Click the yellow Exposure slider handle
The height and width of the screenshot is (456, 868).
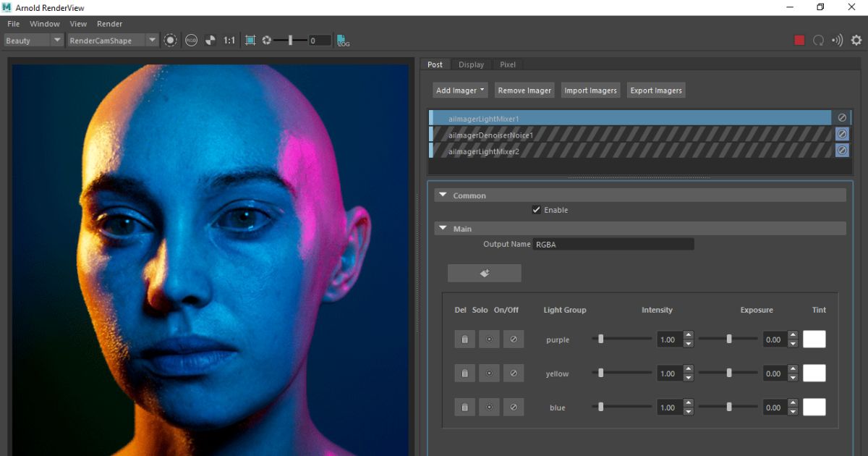(x=729, y=373)
